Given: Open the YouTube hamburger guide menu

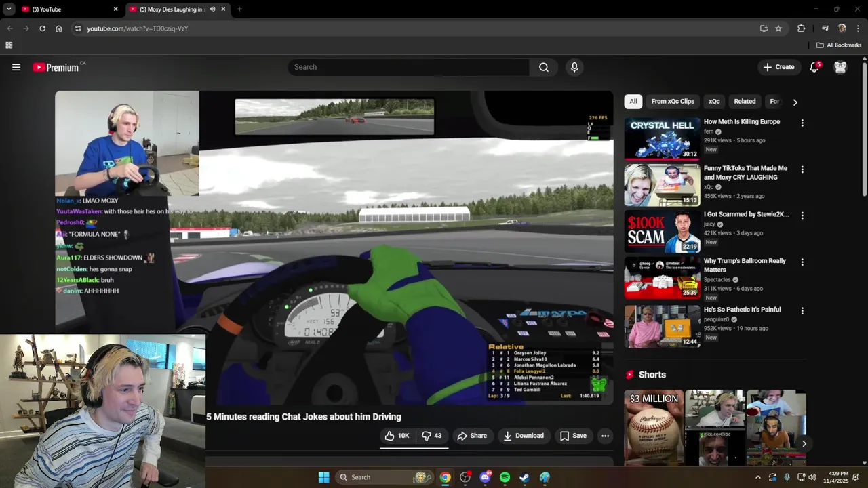Looking at the screenshot, I should click(x=16, y=67).
